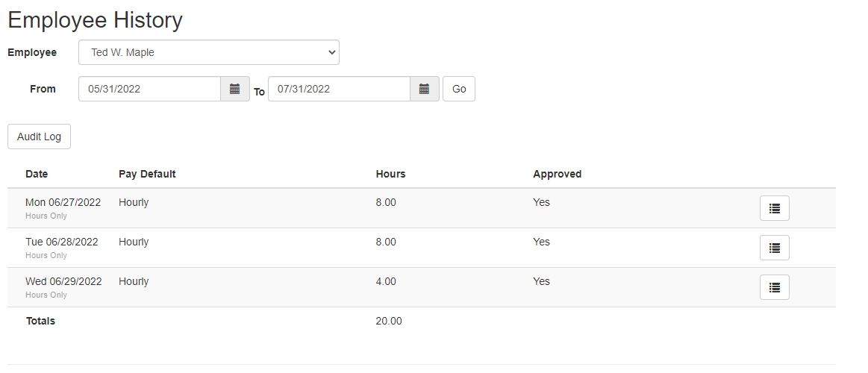Image resolution: width=868 pixels, height=373 pixels.
Task: Click the Approved column header
Action: [x=557, y=174]
